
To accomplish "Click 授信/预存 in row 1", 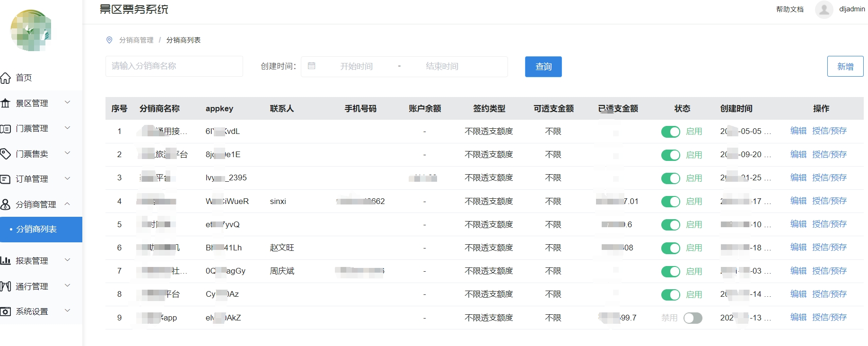I will pyautogui.click(x=830, y=131).
